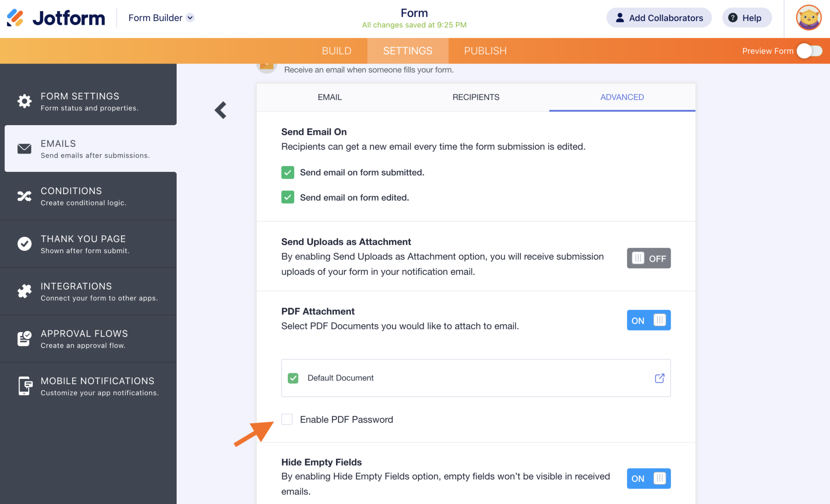Select the Integrations puzzle icon
Screen dimensions: 830x504
coord(24,291)
